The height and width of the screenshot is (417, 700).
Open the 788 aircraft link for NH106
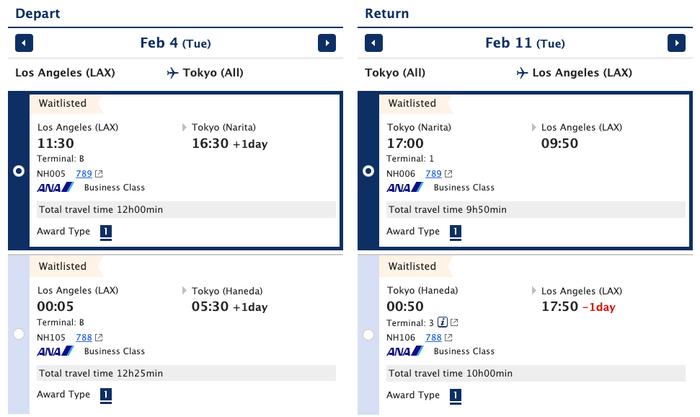click(433, 338)
